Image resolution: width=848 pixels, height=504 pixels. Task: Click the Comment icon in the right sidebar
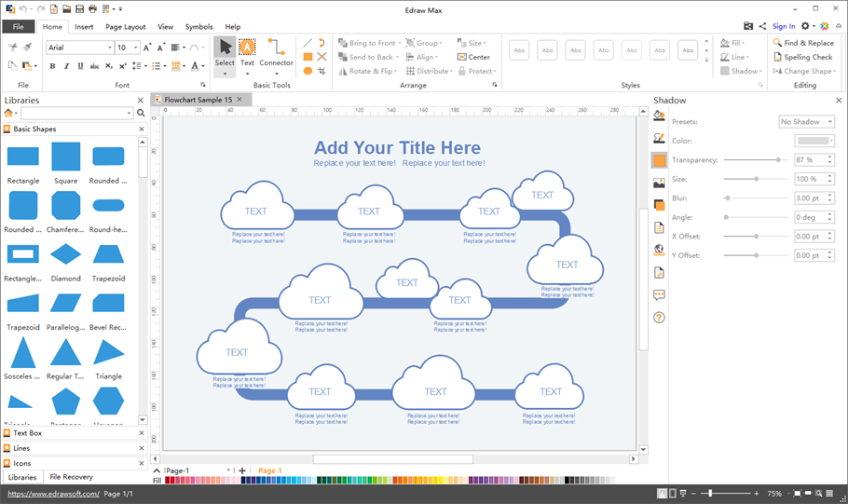click(x=659, y=295)
